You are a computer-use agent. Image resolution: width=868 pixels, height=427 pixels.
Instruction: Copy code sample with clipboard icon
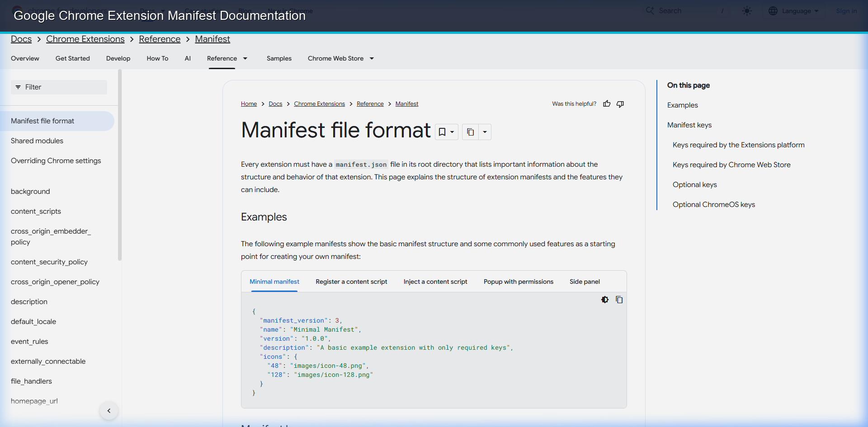[619, 300]
